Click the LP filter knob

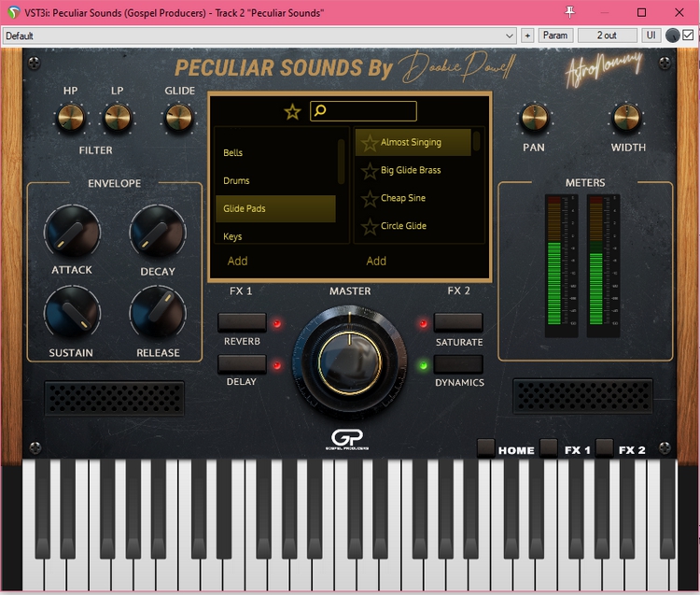coord(118,118)
